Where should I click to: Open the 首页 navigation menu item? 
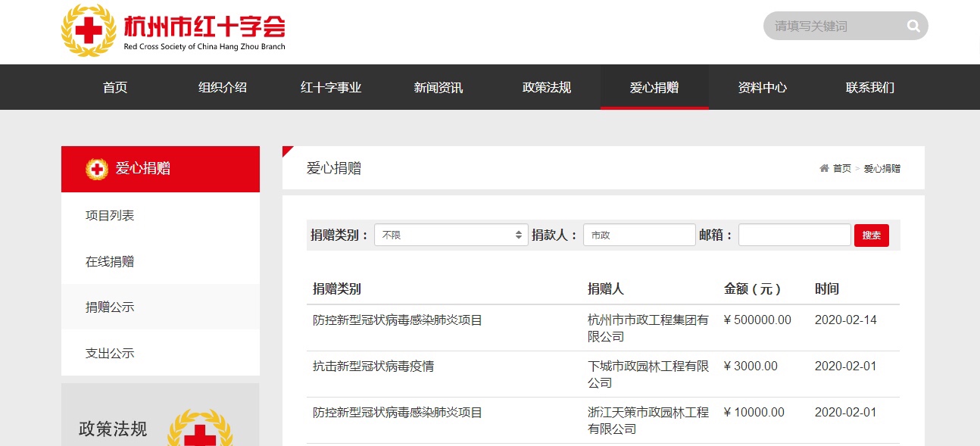point(115,87)
